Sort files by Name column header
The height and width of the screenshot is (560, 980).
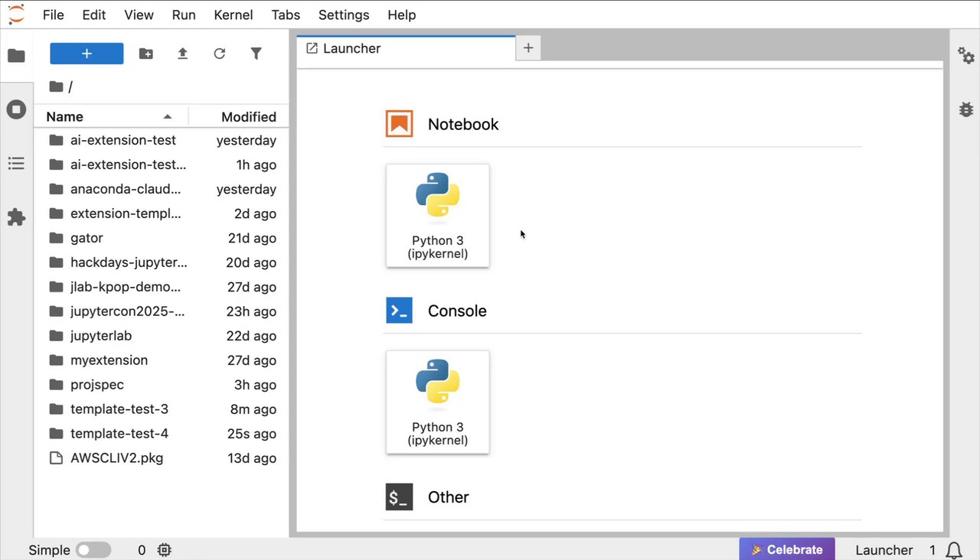point(111,116)
